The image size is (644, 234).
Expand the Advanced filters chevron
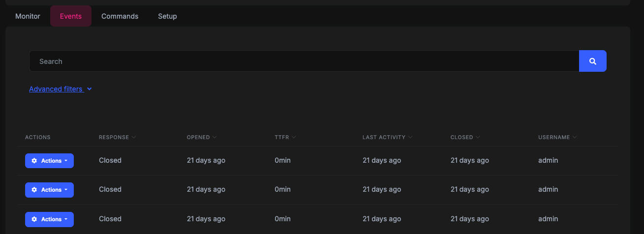pos(89,89)
